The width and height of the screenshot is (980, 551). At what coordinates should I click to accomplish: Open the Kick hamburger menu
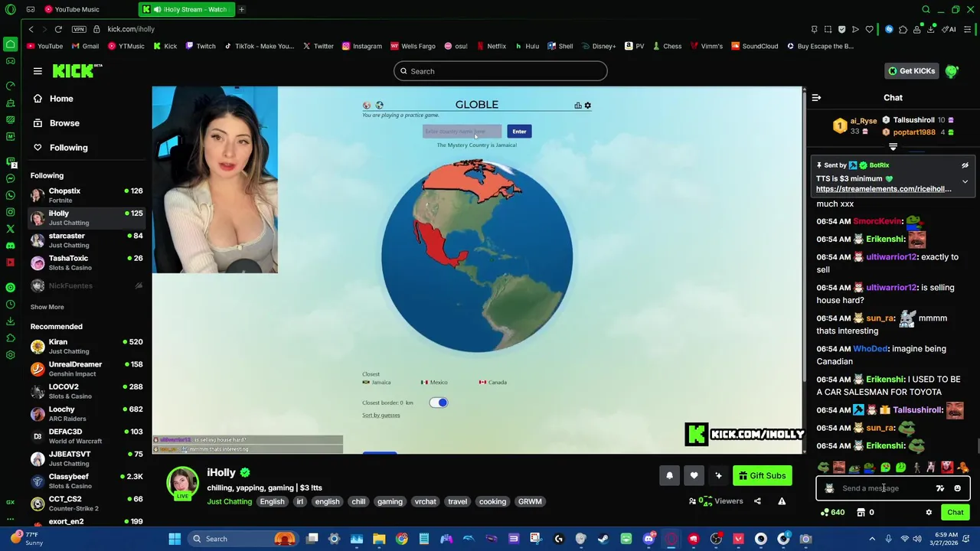pyautogui.click(x=38, y=71)
